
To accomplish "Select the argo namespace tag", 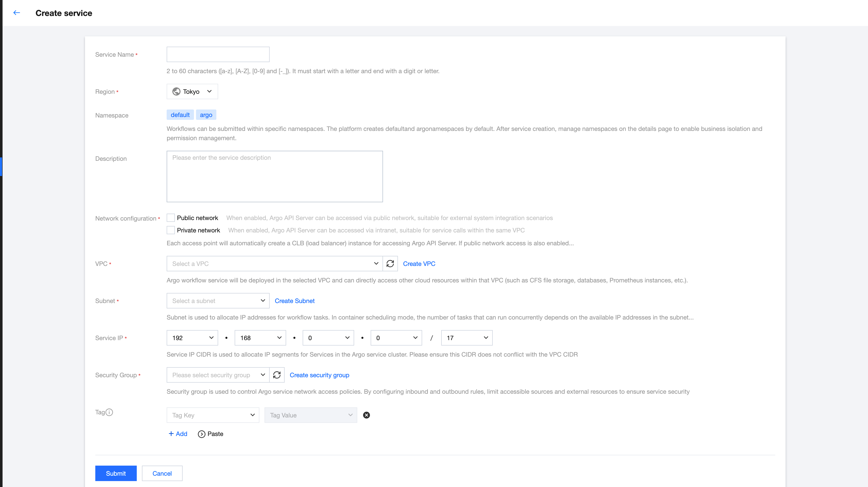I will (206, 115).
